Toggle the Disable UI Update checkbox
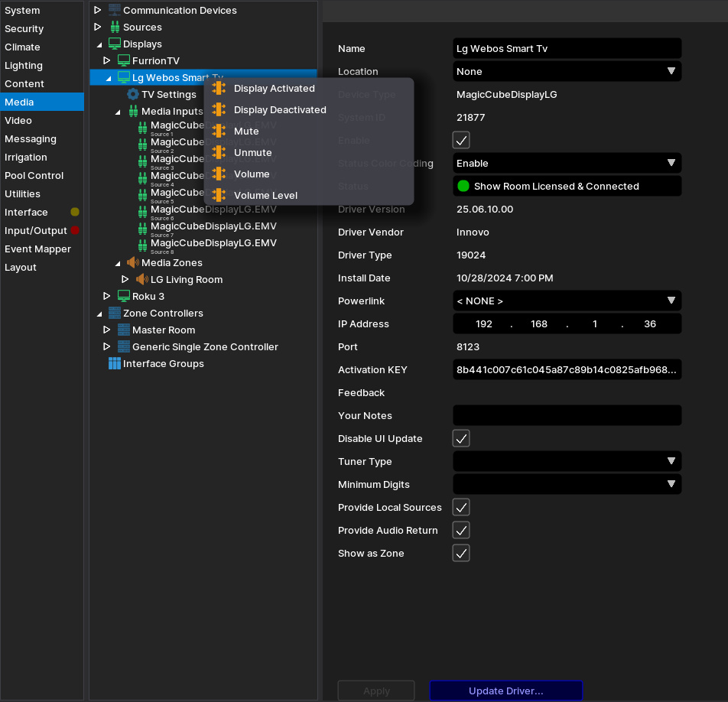Viewport: 728px width, 702px height. pyautogui.click(x=461, y=438)
